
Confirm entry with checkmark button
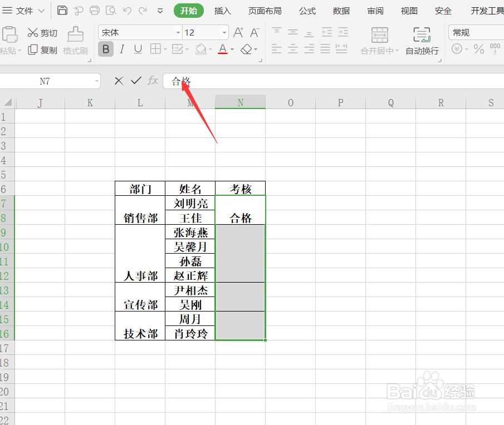(136, 81)
